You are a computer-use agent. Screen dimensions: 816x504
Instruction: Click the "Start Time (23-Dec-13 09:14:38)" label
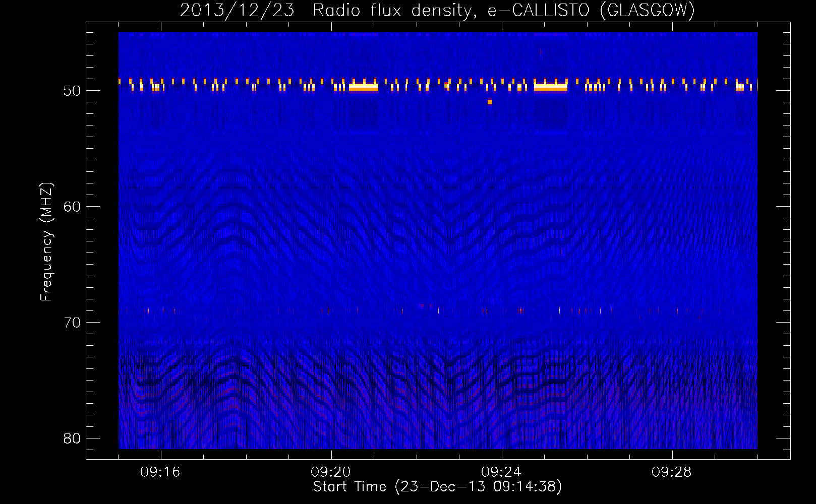tap(437, 487)
